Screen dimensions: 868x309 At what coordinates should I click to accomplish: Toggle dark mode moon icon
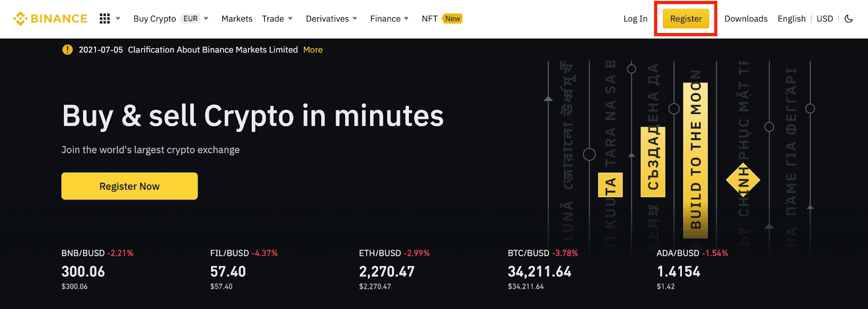(x=849, y=18)
